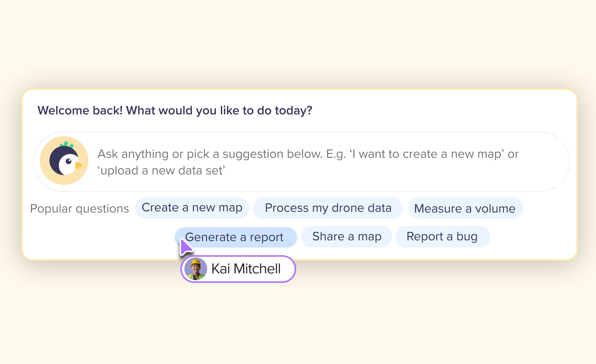Click the 'Popular questions' label
596x364 pixels.
[x=80, y=208]
